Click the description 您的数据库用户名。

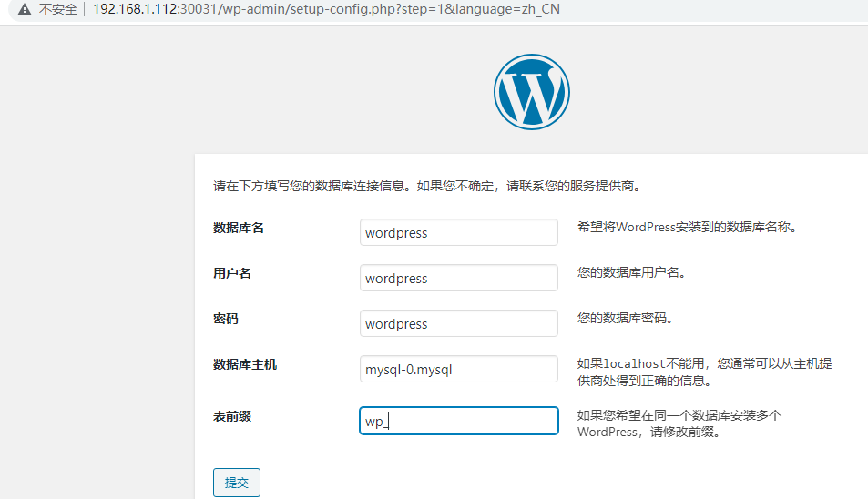click(632, 272)
